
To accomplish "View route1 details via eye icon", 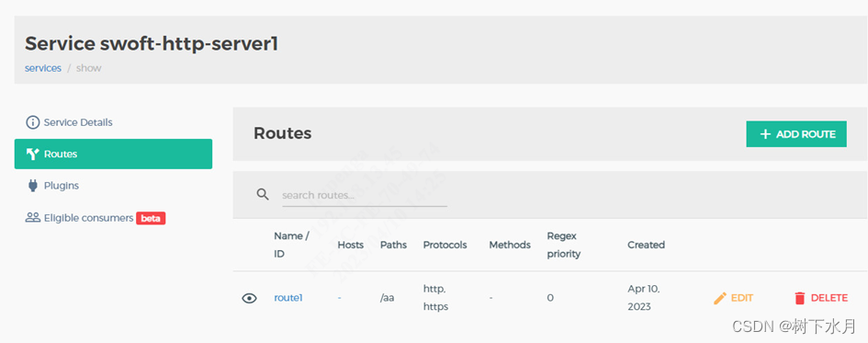I will 250,298.
